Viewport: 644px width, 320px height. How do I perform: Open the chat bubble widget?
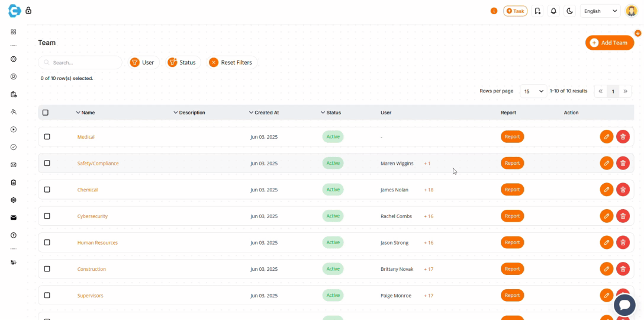pos(624,305)
